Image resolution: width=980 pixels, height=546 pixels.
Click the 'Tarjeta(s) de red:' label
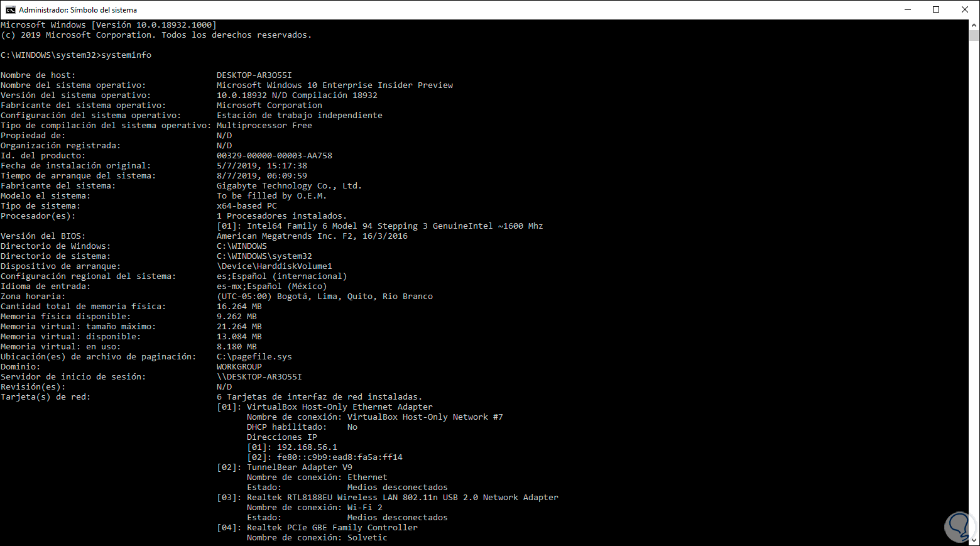(46, 397)
